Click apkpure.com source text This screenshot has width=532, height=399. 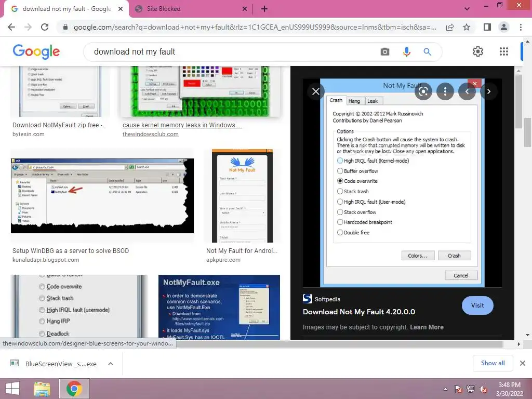pos(223,260)
